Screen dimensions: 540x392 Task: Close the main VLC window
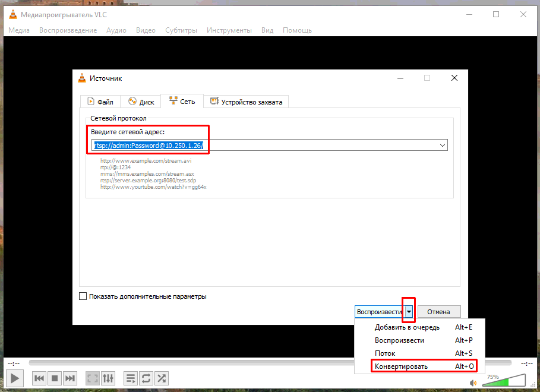click(523, 14)
